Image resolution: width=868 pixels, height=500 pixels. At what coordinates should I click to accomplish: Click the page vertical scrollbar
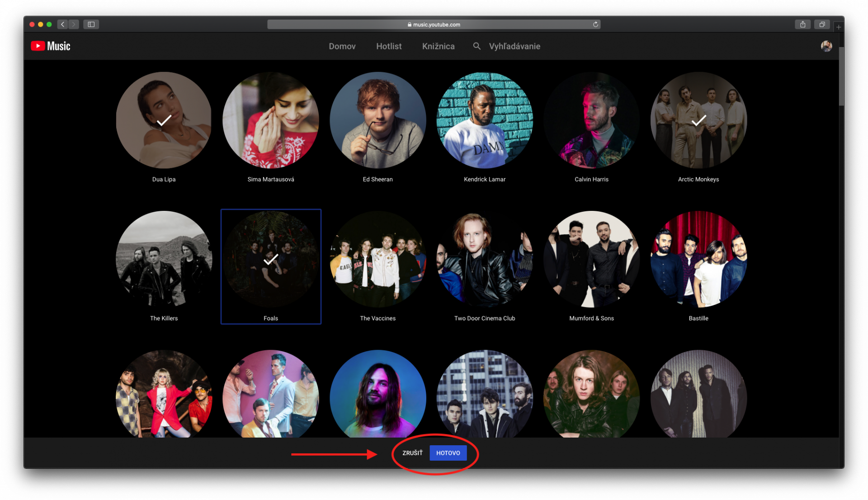[841, 76]
